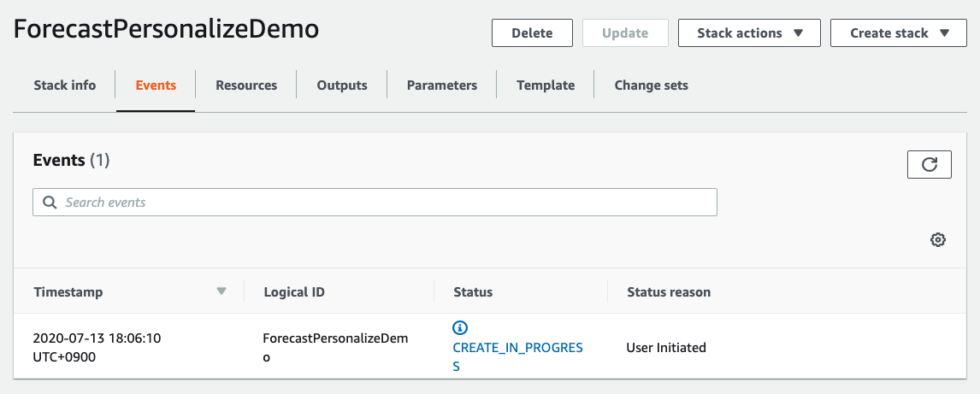980x394 pixels.
Task: Click the search magnifier icon
Action: pyautogui.click(x=50, y=203)
